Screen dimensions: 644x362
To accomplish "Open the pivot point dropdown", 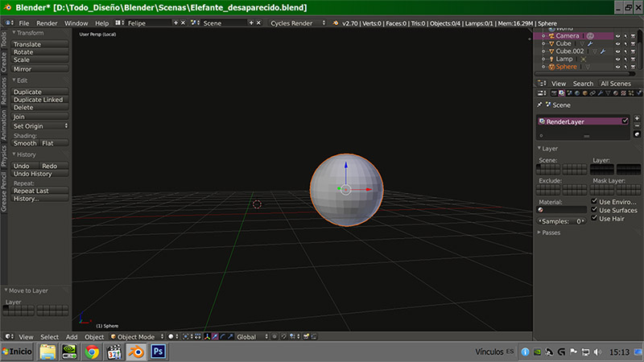I will coord(188,336).
